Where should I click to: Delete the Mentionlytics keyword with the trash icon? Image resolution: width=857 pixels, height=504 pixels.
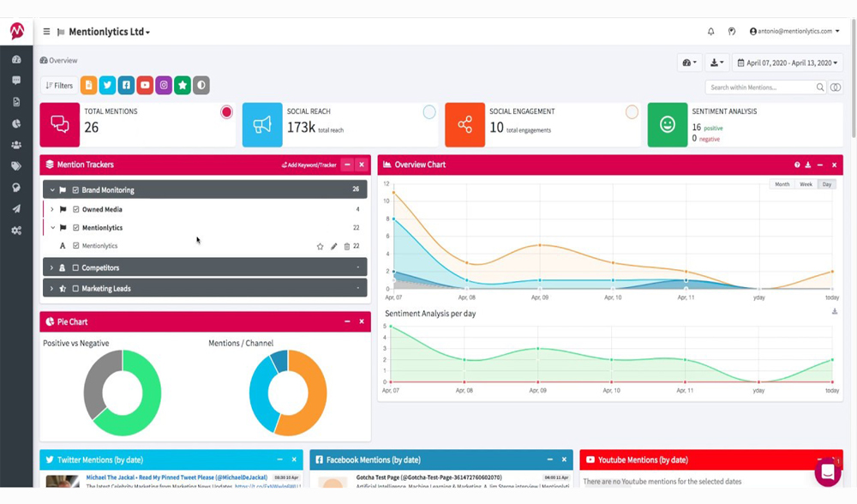[x=346, y=247]
